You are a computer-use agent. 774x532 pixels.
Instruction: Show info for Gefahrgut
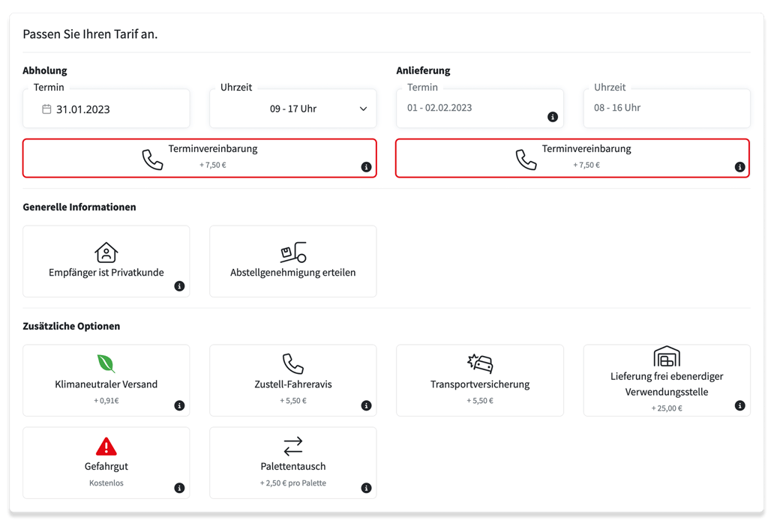click(x=180, y=488)
